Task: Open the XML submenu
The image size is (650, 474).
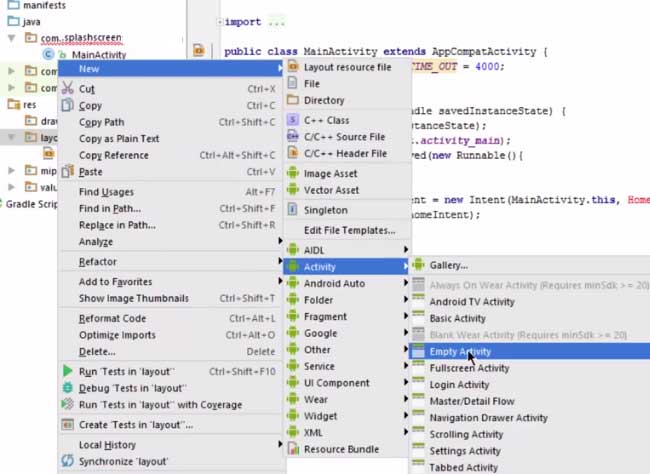Action: [x=347, y=433]
